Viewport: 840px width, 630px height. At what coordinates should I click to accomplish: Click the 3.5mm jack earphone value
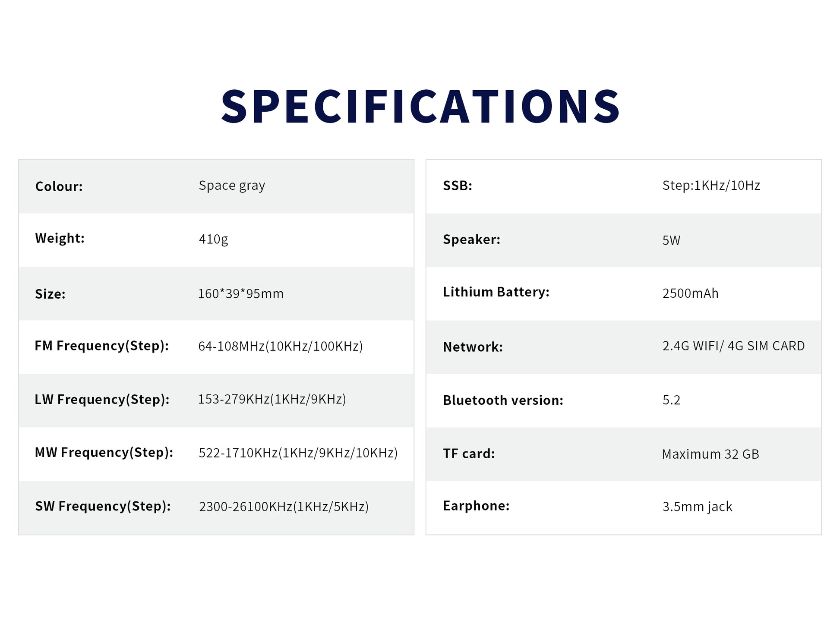click(x=697, y=507)
